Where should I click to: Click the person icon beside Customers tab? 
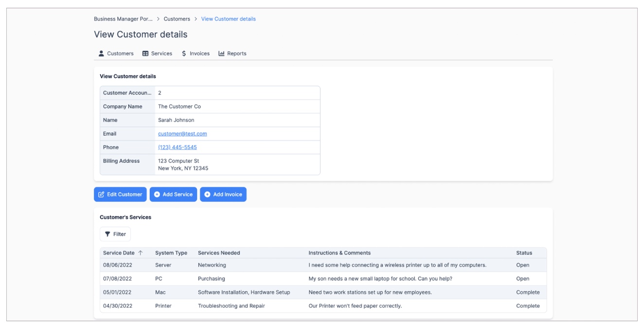click(101, 54)
